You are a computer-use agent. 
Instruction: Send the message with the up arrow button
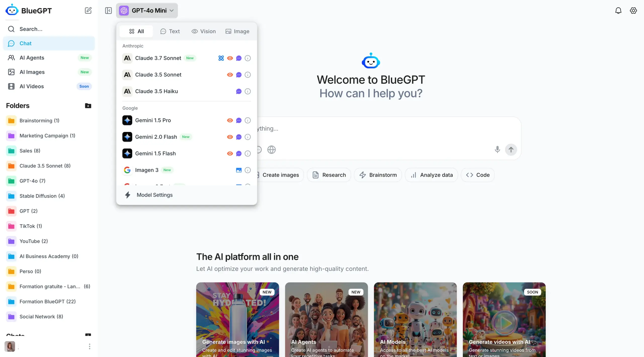pos(511,150)
